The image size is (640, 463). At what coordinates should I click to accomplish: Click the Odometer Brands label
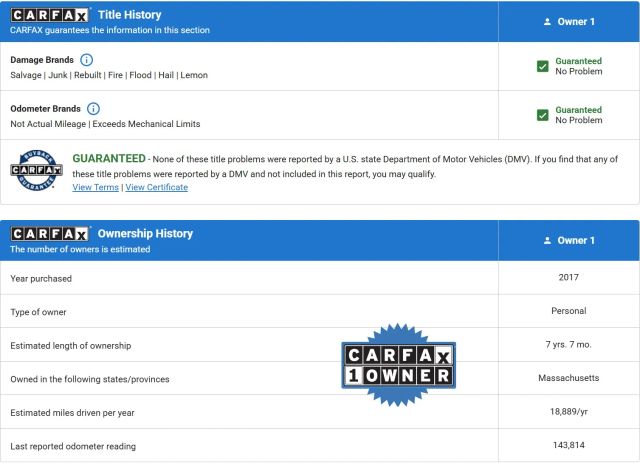pos(45,109)
